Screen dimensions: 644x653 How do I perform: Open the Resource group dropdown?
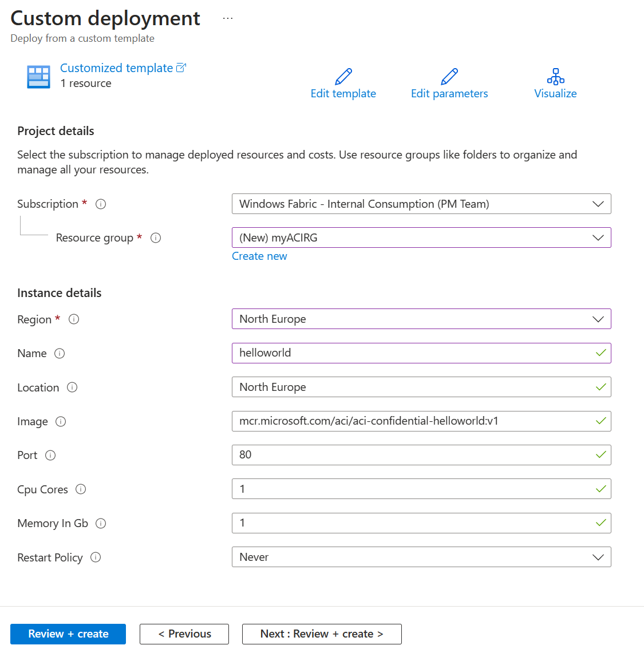pos(598,238)
